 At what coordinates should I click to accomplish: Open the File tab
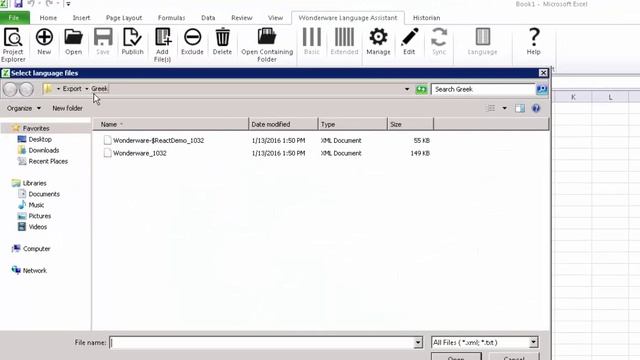pos(14,18)
